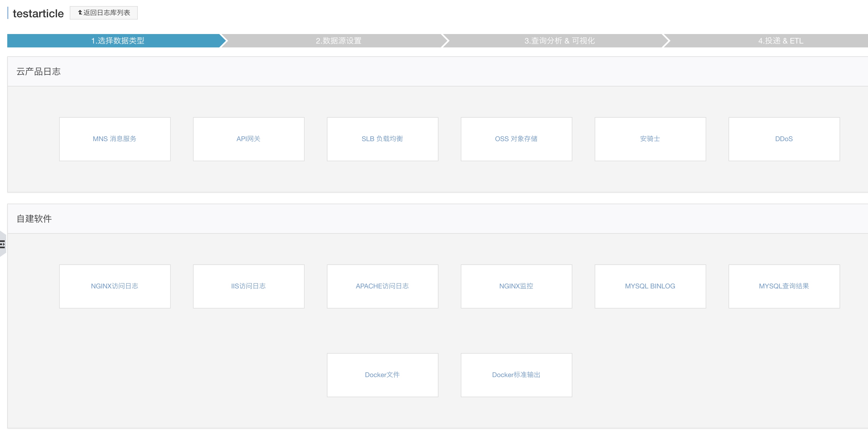Open the 安骑士 log option
Viewport: 868px width, 434px height.
650,139
